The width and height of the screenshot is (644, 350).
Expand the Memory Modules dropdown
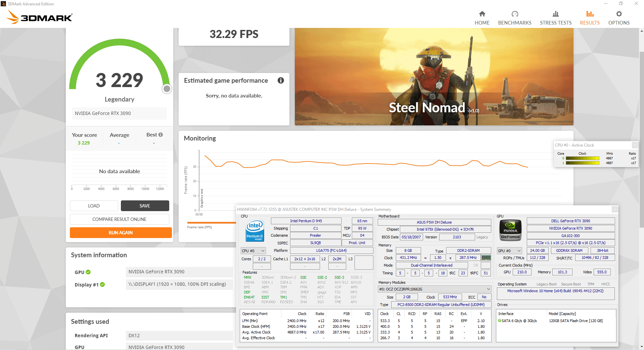point(488,289)
